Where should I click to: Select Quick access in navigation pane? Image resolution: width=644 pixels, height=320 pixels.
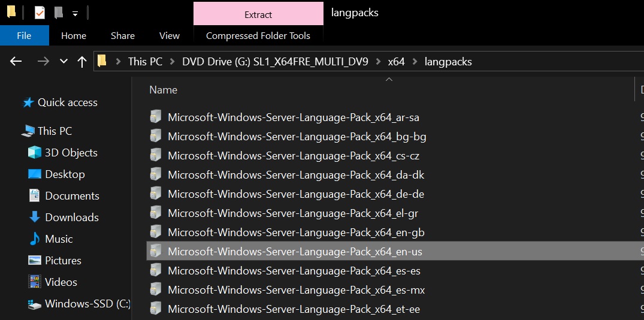68,102
